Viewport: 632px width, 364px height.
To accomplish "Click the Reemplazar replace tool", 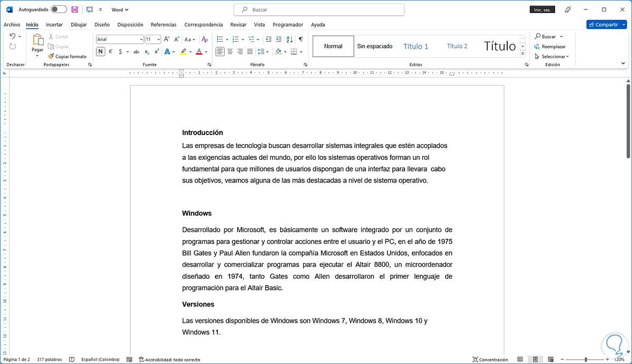I will [x=550, y=46].
